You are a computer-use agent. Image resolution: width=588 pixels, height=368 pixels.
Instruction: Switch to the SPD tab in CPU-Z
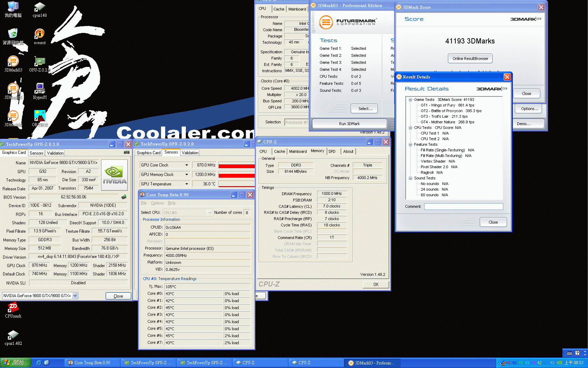pyautogui.click(x=332, y=151)
